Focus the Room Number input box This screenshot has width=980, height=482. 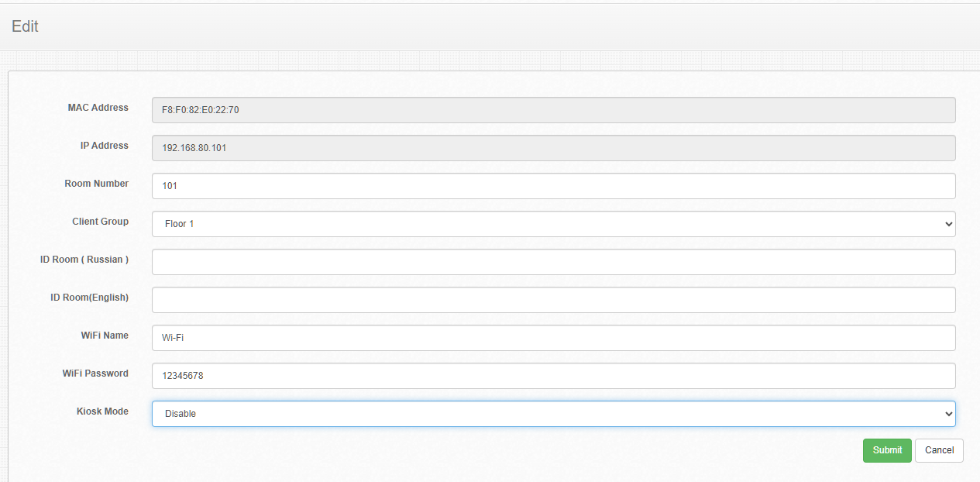tap(553, 186)
